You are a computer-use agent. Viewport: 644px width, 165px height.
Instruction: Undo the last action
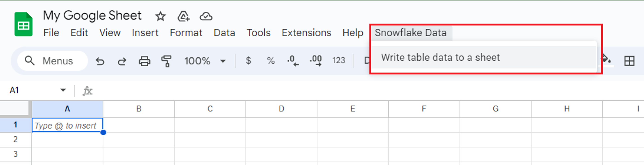coord(100,61)
